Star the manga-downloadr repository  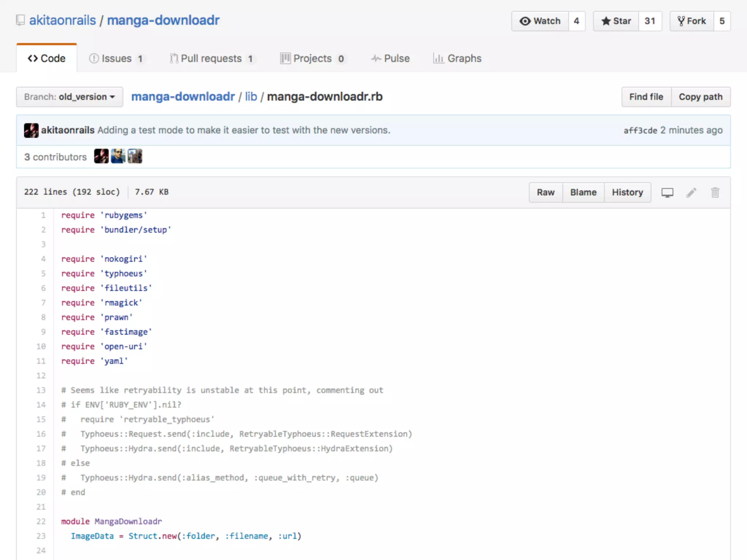[x=616, y=21]
